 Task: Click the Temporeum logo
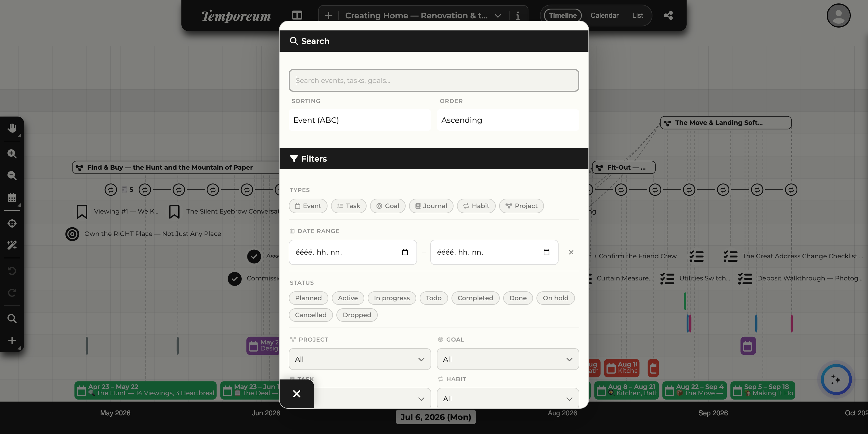pos(236,16)
